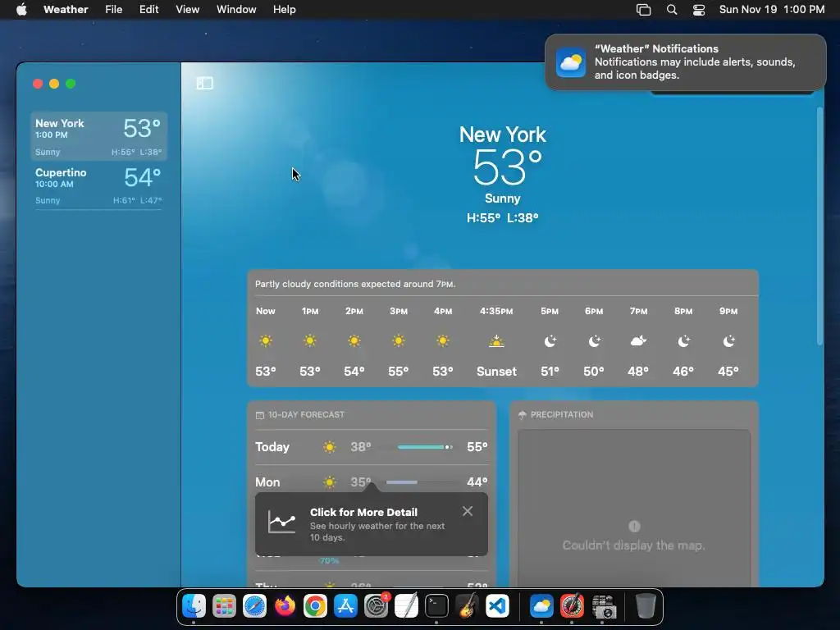Open Spotlight search in the menu bar
The width and height of the screenshot is (840, 630).
point(671,10)
